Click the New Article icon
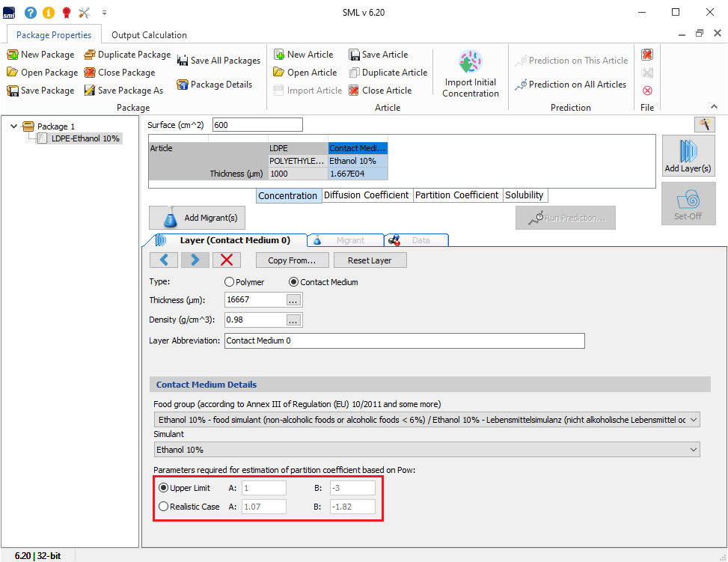The width and height of the screenshot is (728, 562). point(279,55)
